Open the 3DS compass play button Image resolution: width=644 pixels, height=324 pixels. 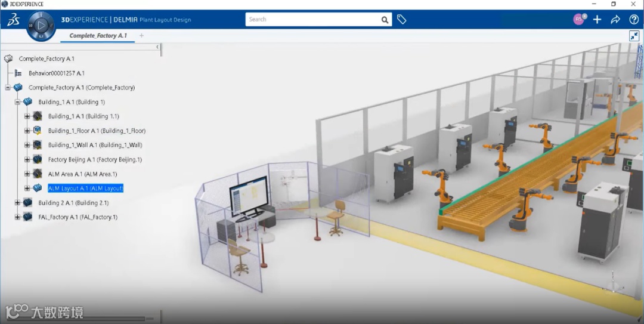coord(41,26)
